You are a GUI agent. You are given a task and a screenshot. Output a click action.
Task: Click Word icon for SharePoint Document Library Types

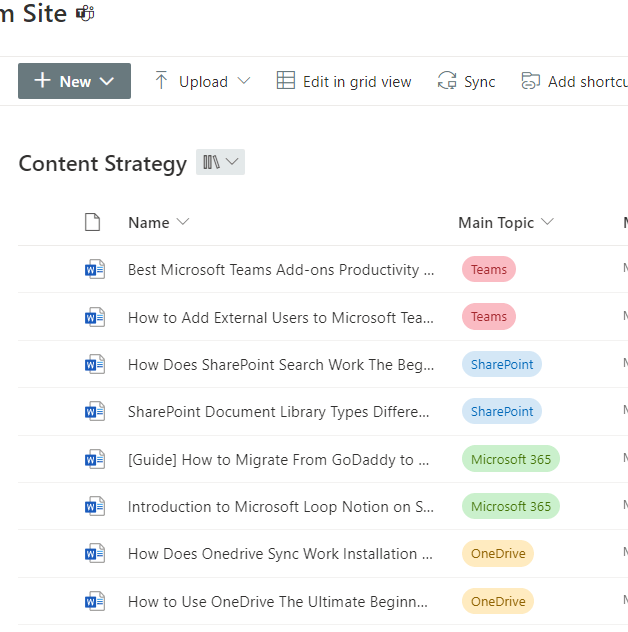pyautogui.click(x=95, y=412)
